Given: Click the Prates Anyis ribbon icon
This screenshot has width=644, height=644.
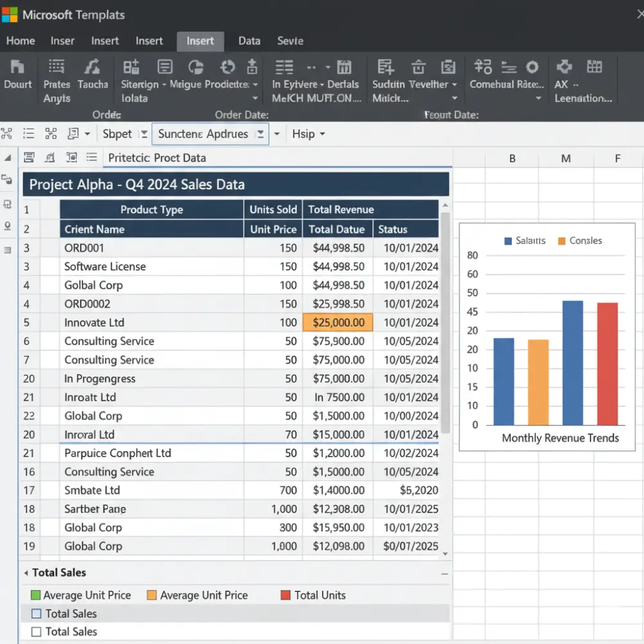Looking at the screenshot, I should point(56,74).
